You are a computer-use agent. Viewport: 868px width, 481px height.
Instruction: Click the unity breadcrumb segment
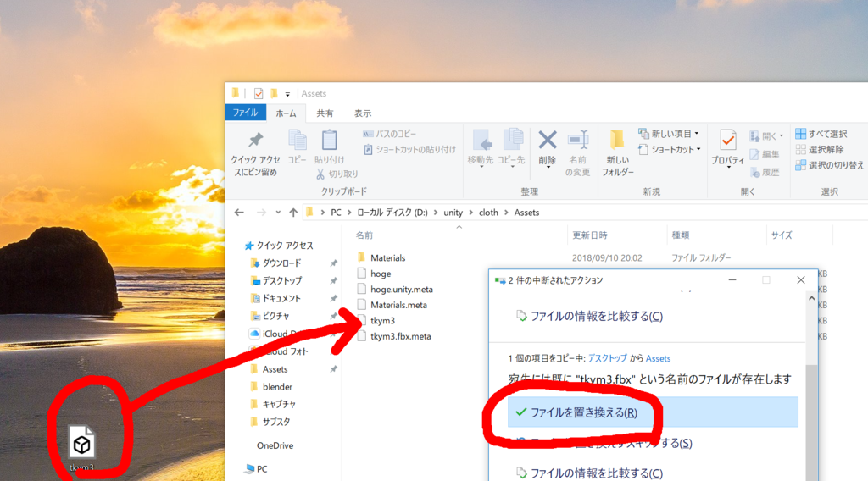pyautogui.click(x=453, y=213)
